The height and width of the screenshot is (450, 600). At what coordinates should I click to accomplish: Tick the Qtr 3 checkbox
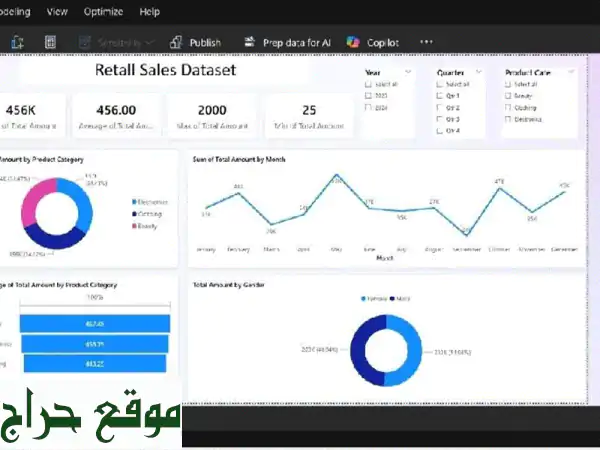(x=440, y=119)
